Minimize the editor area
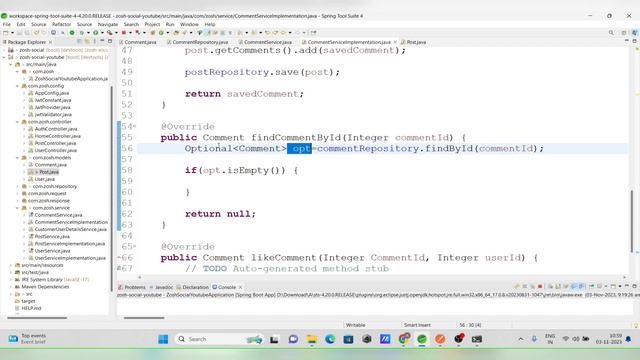This screenshot has height=360, width=640. 627,41
